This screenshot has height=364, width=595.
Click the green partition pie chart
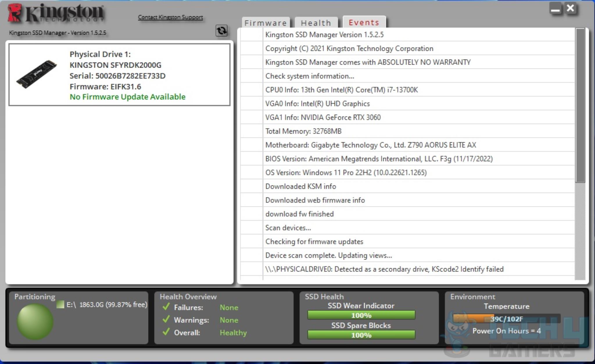point(35,322)
